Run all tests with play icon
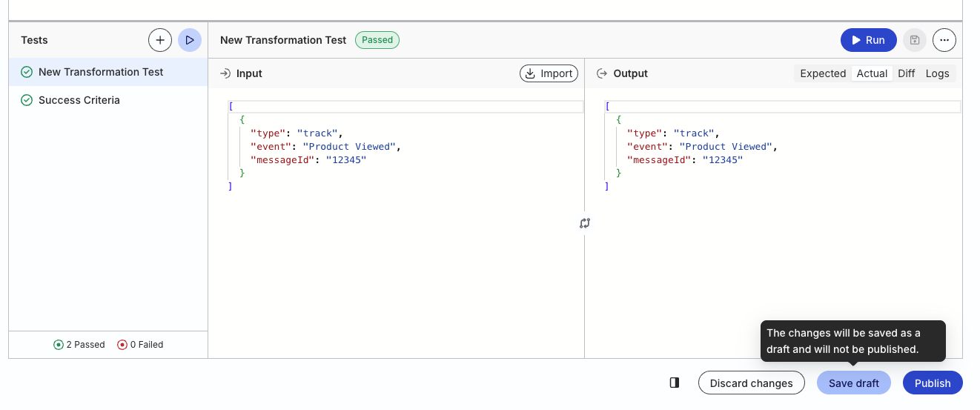Screen dimensions: 980x410 tap(190, 40)
